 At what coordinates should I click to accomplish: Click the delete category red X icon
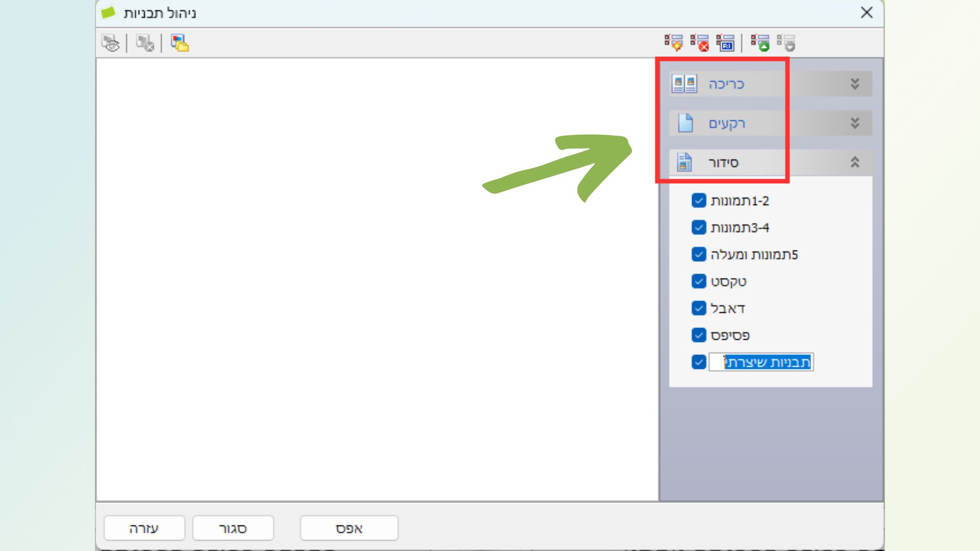pyautogui.click(x=699, y=43)
